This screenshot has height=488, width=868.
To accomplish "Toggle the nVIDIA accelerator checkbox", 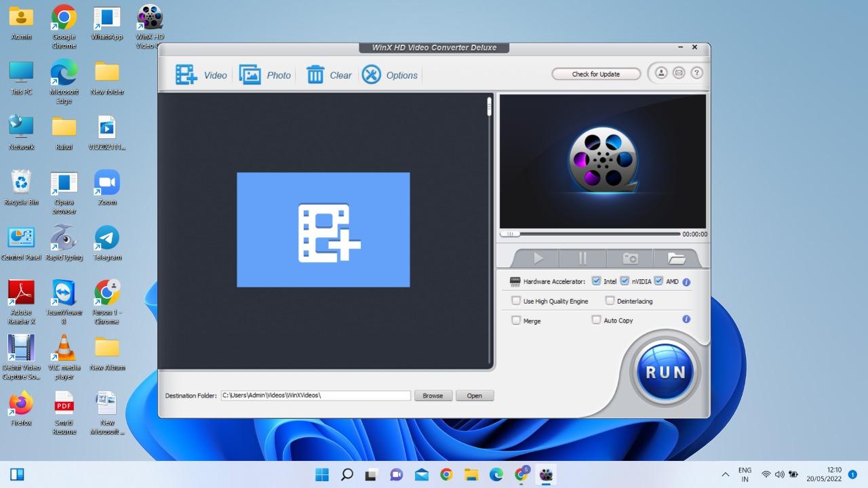I will tap(625, 281).
